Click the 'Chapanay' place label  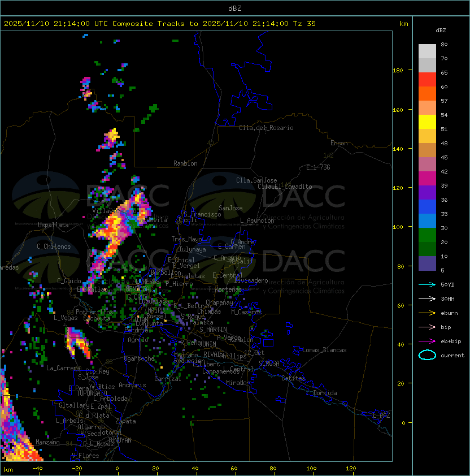tap(219, 302)
